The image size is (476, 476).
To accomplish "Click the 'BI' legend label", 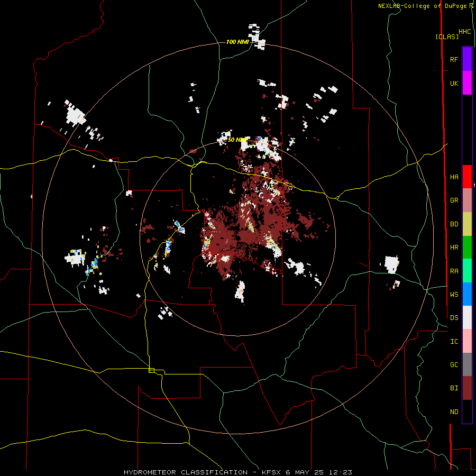I will point(454,388).
